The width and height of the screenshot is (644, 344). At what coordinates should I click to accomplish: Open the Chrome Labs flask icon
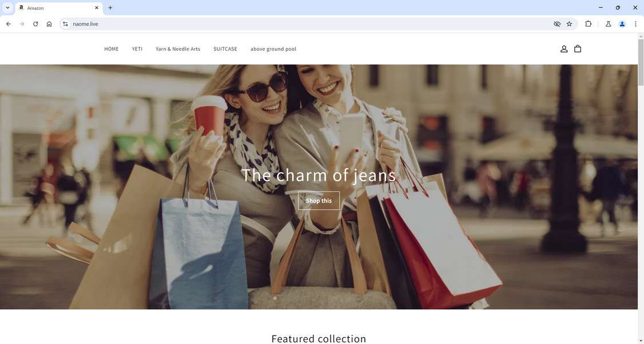(x=609, y=24)
